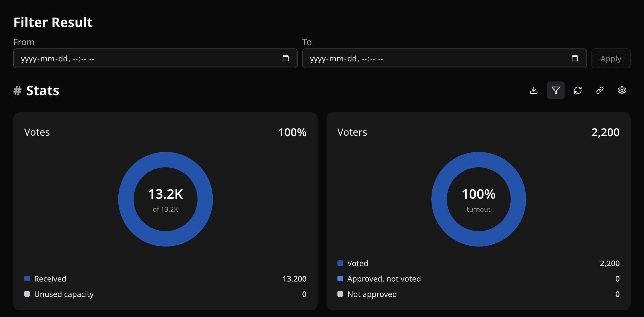This screenshot has height=317, width=644.
Task: Click the Apply button
Action: [x=611, y=58]
